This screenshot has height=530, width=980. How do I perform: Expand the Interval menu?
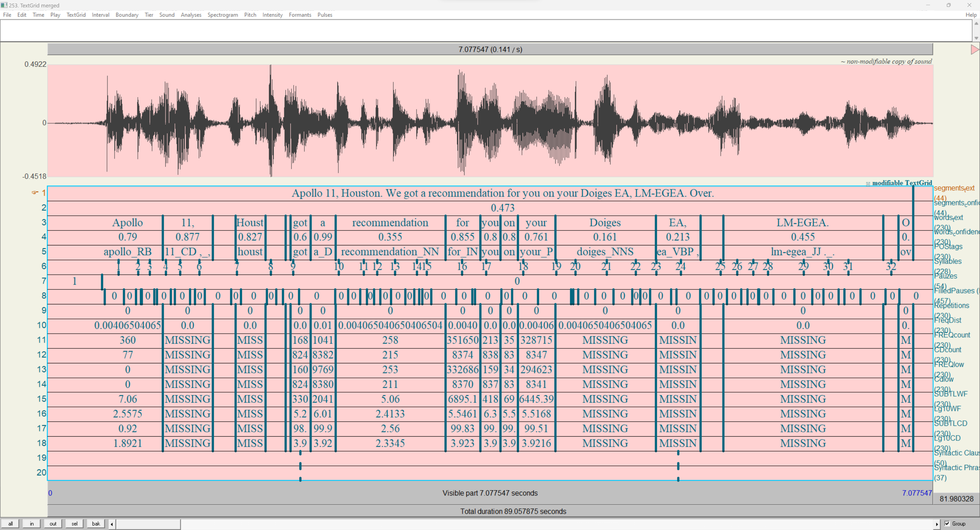(x=101, y=15)
